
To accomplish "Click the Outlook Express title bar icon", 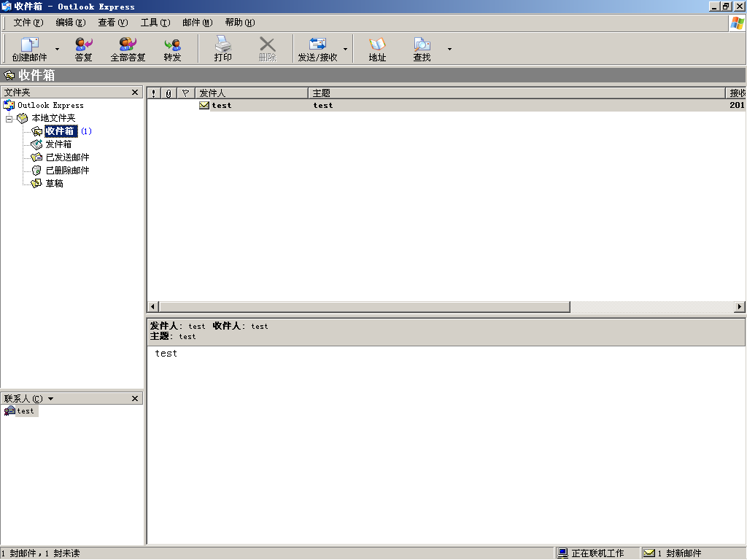I will point(7,6).
